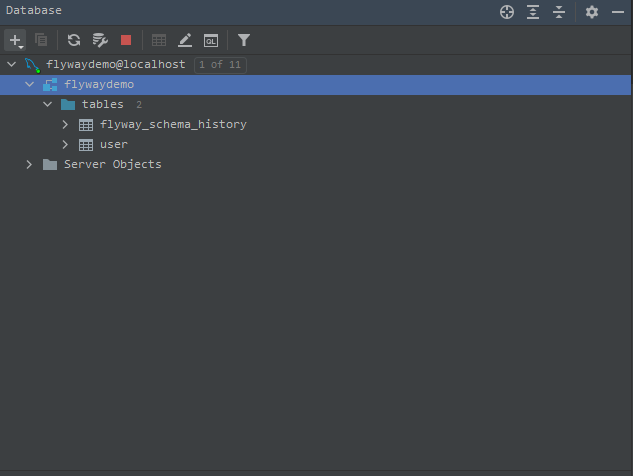Click the table icon next to flyway_schema_history
Image resolution: width=633 pixels, height=476 pixels.
click(x=86, y=125)
